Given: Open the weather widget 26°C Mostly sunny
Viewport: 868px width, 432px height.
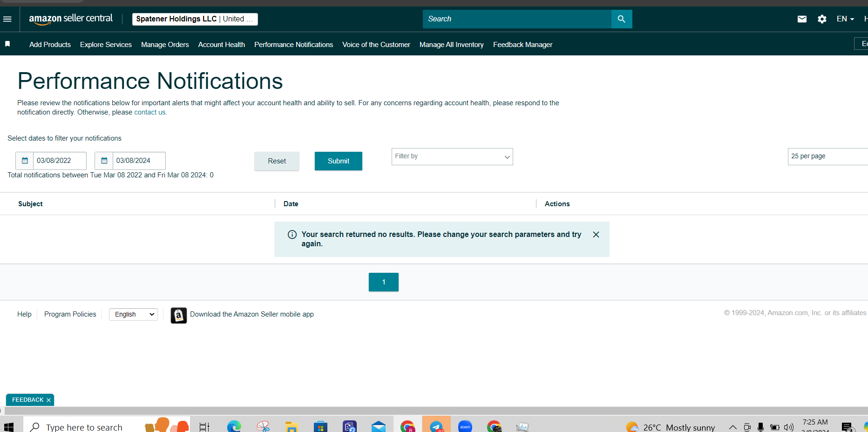Looking at the screenshot, I should coord(671,427).
